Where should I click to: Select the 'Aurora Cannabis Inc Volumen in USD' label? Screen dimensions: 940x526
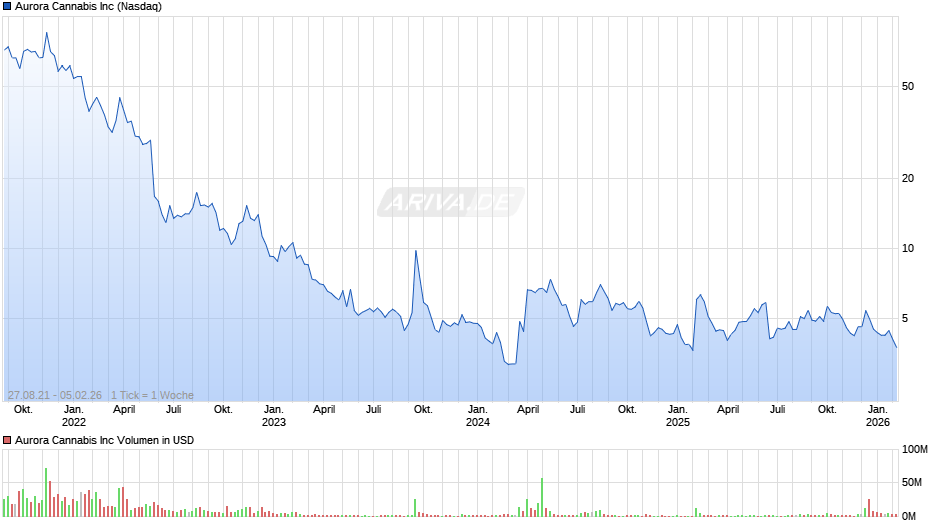tap(104, 440)
